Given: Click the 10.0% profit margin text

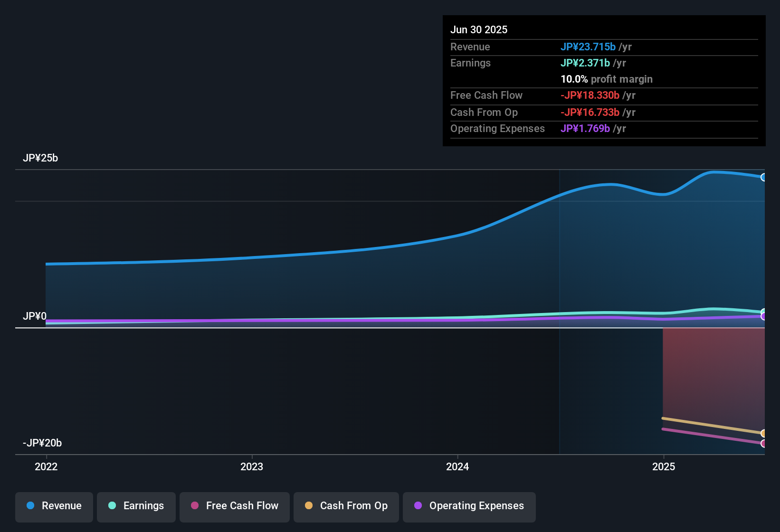Looking at the screenshot, I should pos(607,79).
